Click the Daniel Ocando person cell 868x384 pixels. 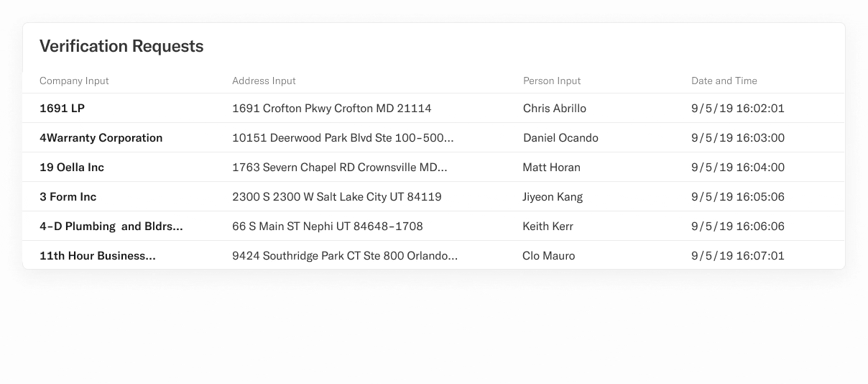point(560,138)
